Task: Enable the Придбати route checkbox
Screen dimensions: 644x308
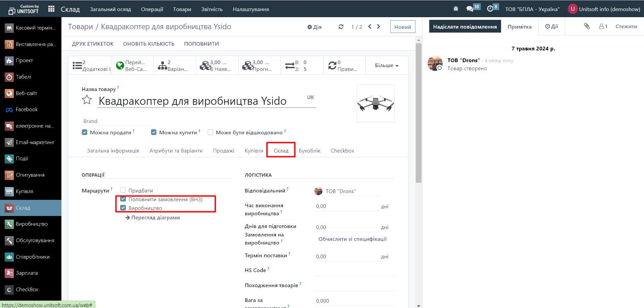Action: 123,190
